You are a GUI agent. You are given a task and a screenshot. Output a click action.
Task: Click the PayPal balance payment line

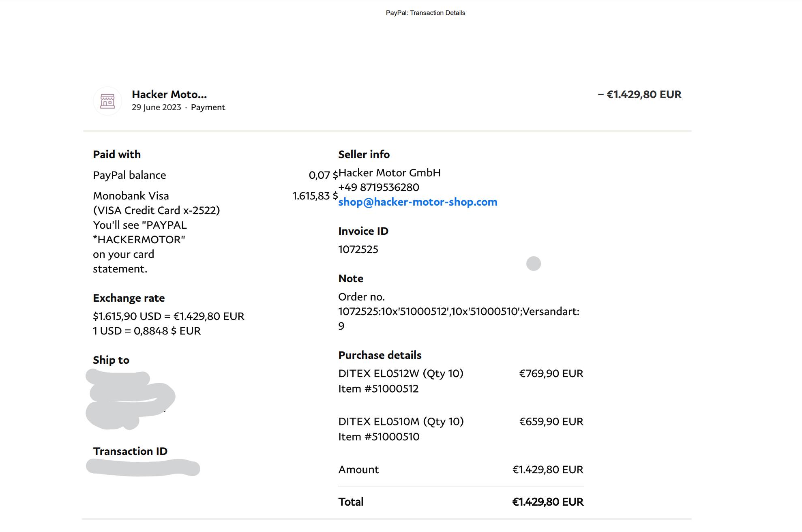[129, 175]
